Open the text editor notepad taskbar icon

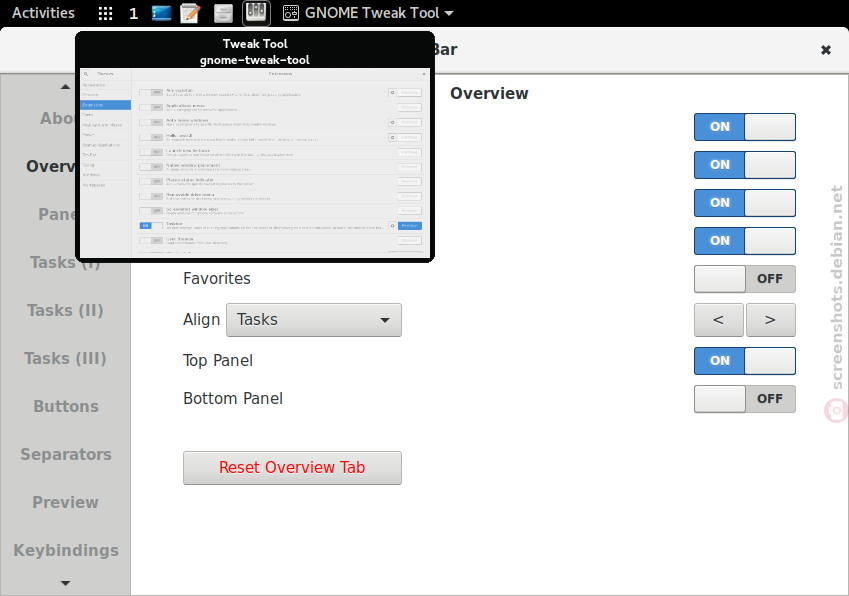tap(191, 13)
